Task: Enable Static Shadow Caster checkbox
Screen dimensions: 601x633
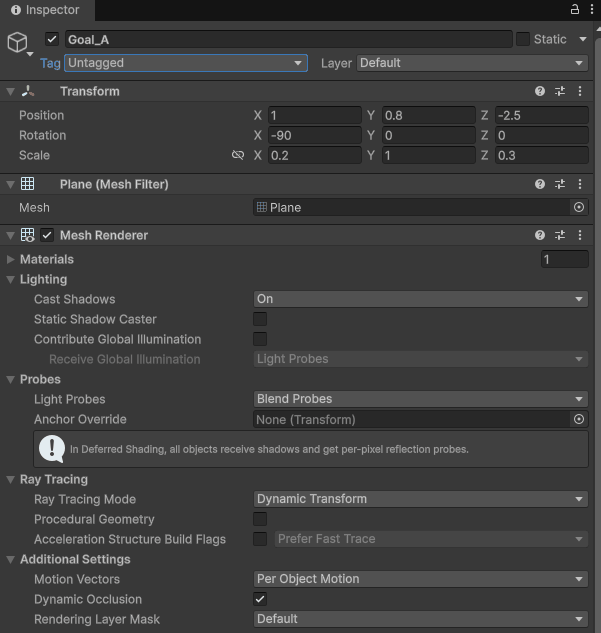Action: pyautogui.click(x=260, y=319)
